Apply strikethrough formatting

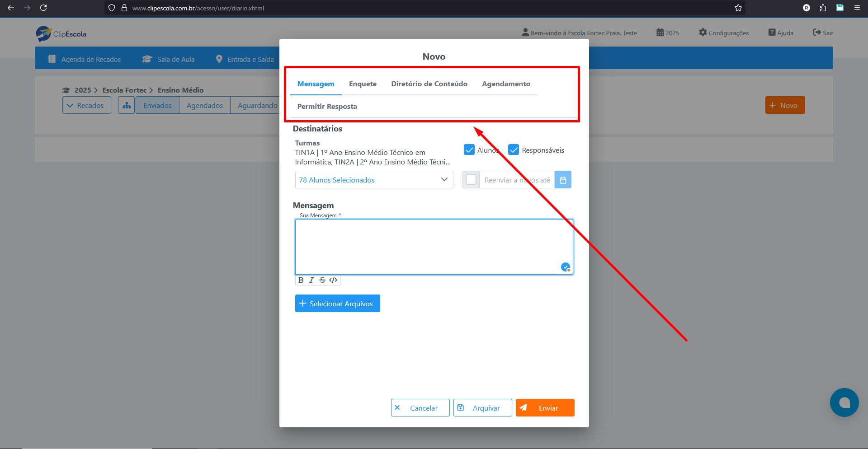pyautogui.click(x=322, y=280)
